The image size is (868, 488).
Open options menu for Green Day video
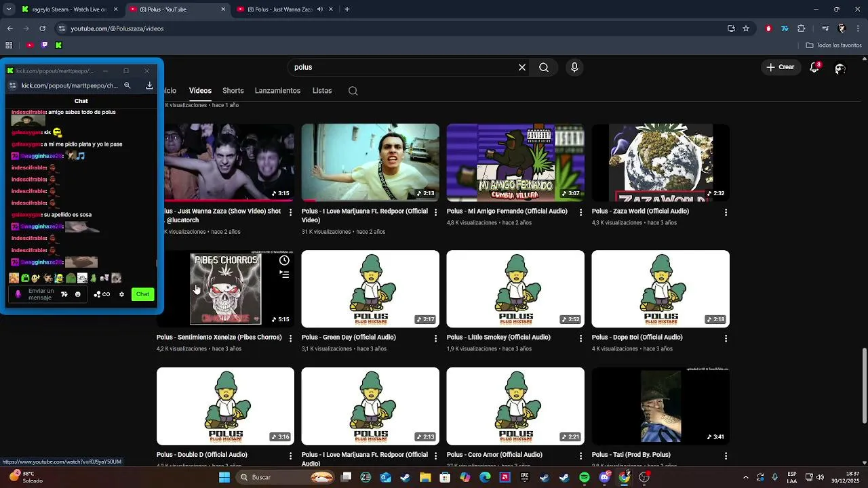click(x=435, y=338)
